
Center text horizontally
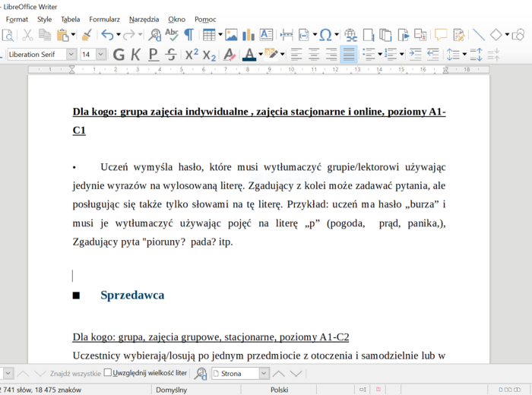tap(314, 55)
